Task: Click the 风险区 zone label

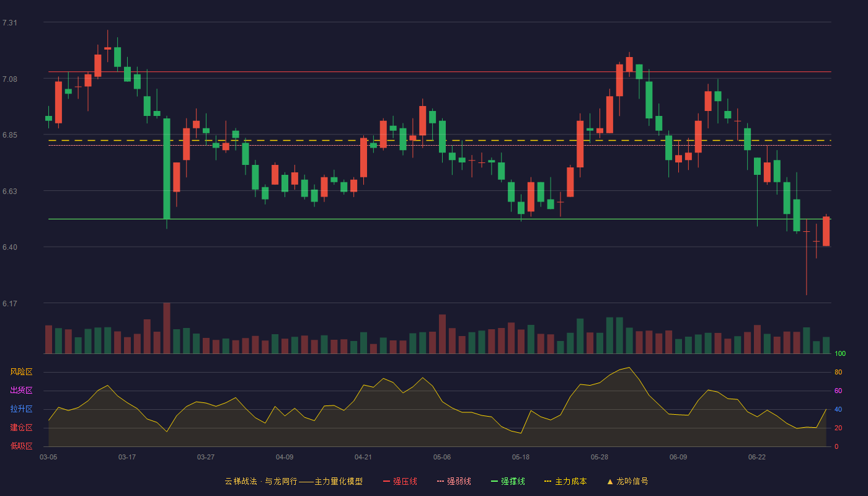Action: (21, 372)
